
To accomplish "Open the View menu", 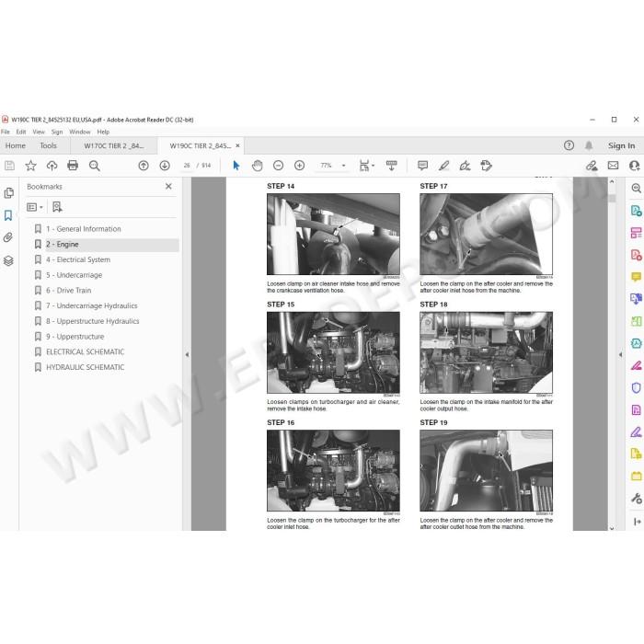I will 39,132.
